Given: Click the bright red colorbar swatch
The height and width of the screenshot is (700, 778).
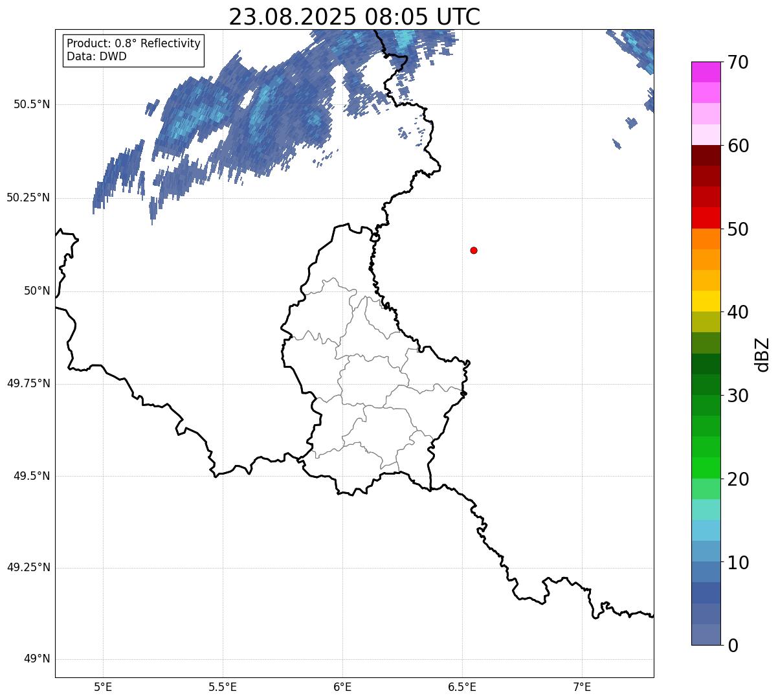Looking at the screenshot, I should (x=706, y=218).
